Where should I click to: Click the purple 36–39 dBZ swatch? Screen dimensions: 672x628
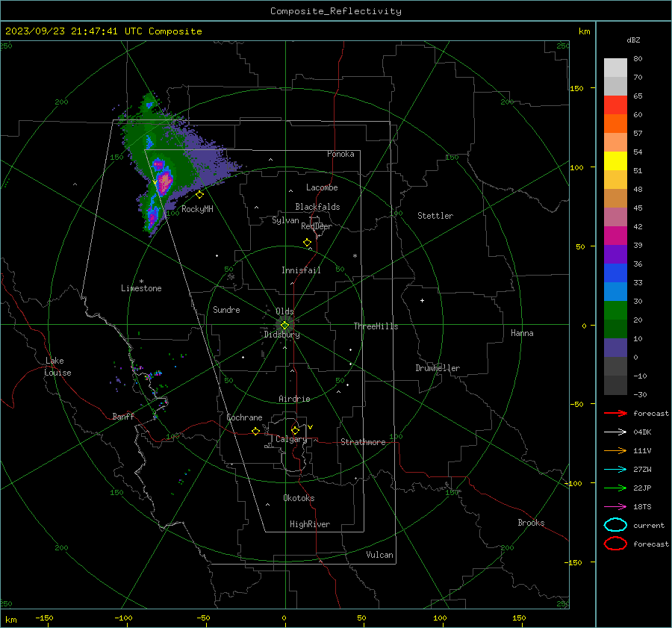[615, 255]
